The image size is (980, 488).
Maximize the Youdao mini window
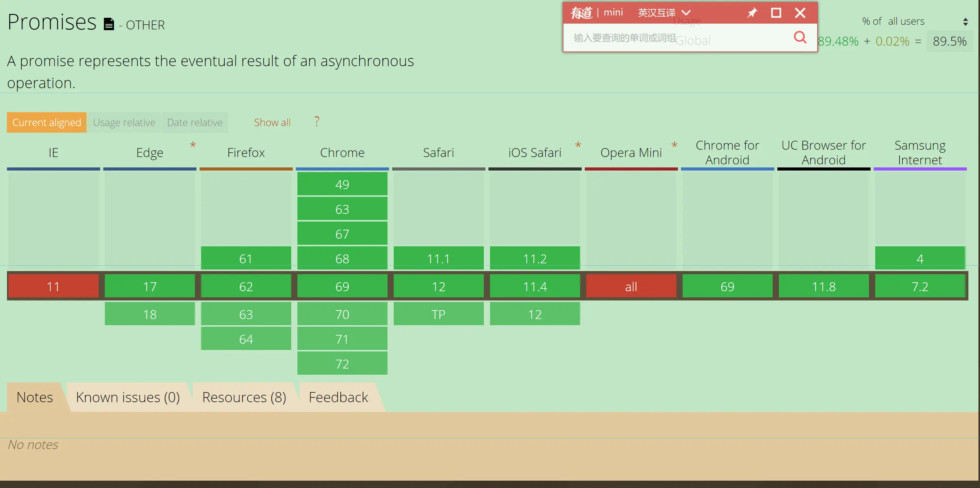[776, 13]
